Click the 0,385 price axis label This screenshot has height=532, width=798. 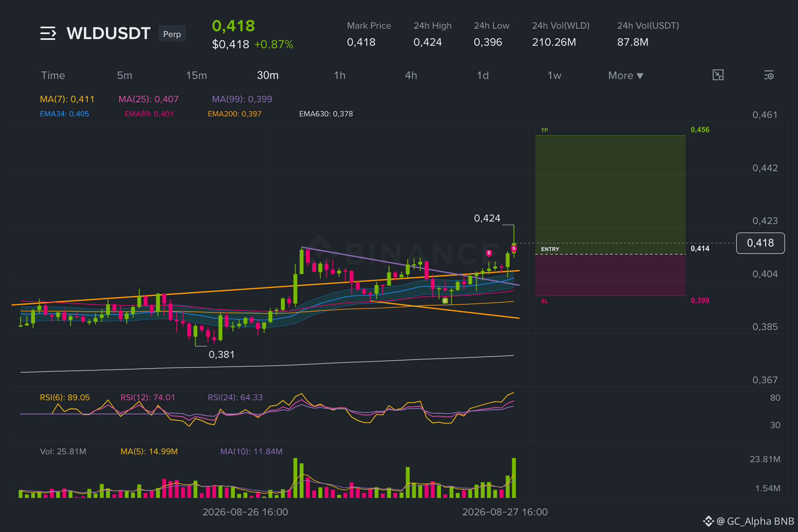click(x=765, y=327)
